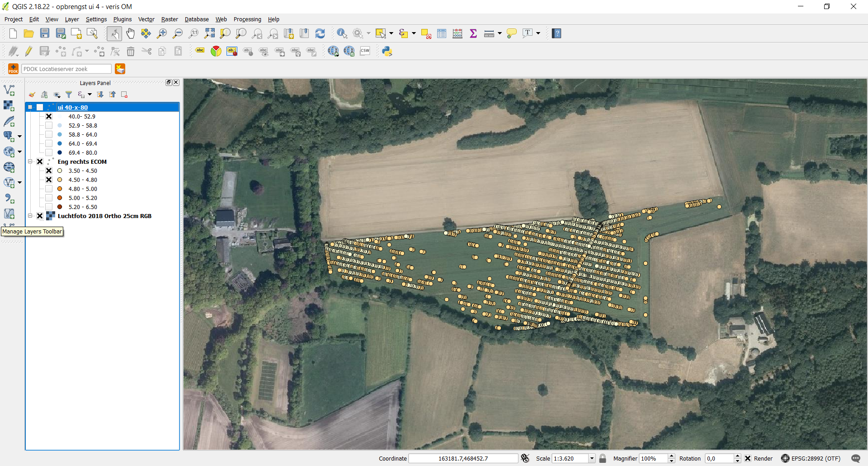Viewport: 868px width, 466px height.
Task: Open the Processing menu
Action: point(247,19)
